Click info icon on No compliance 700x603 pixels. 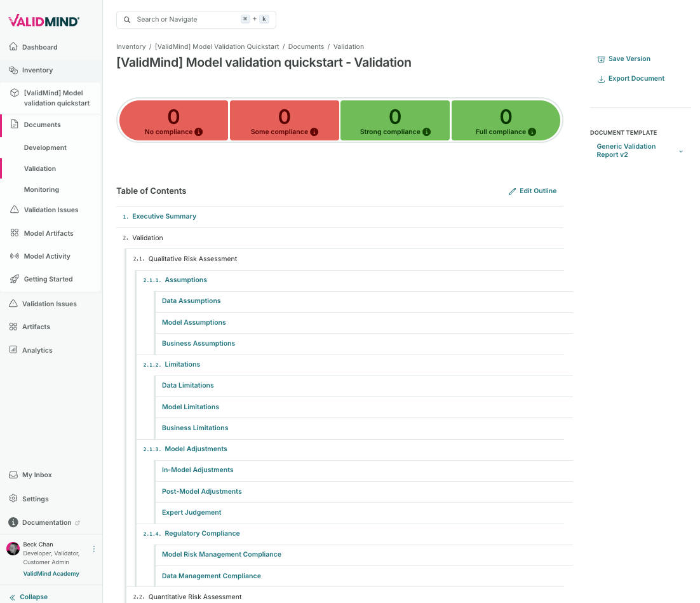point(199,132)
